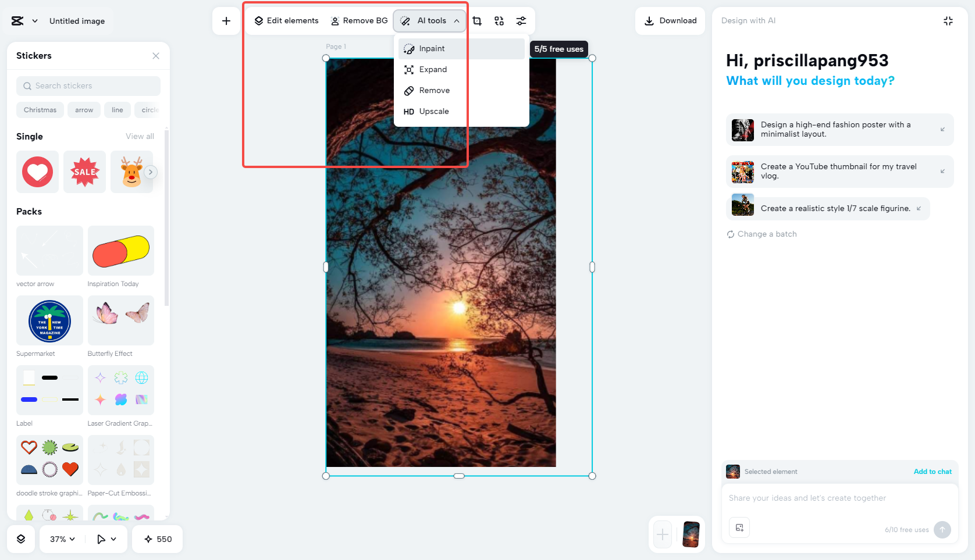Collapse the Design with AI panel
This screenshot has width=975, height=560.
pos(948,20)
